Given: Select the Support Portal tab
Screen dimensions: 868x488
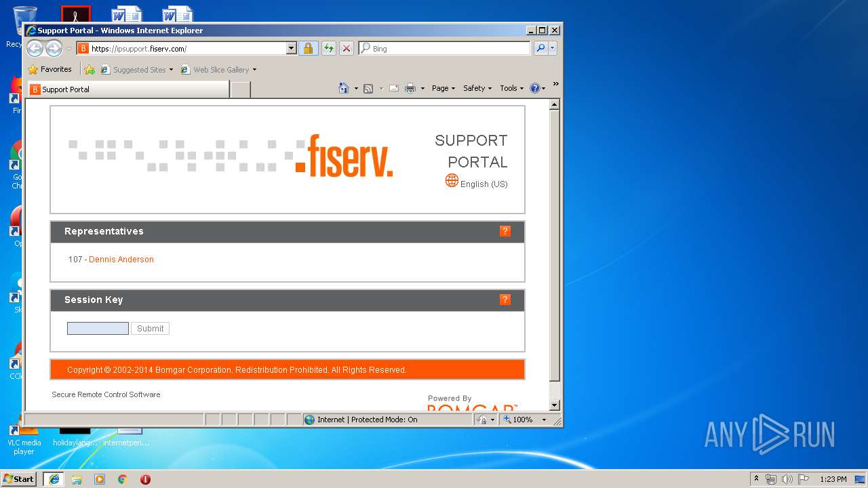Looking at the screenshot, I should tap(127, 89).
